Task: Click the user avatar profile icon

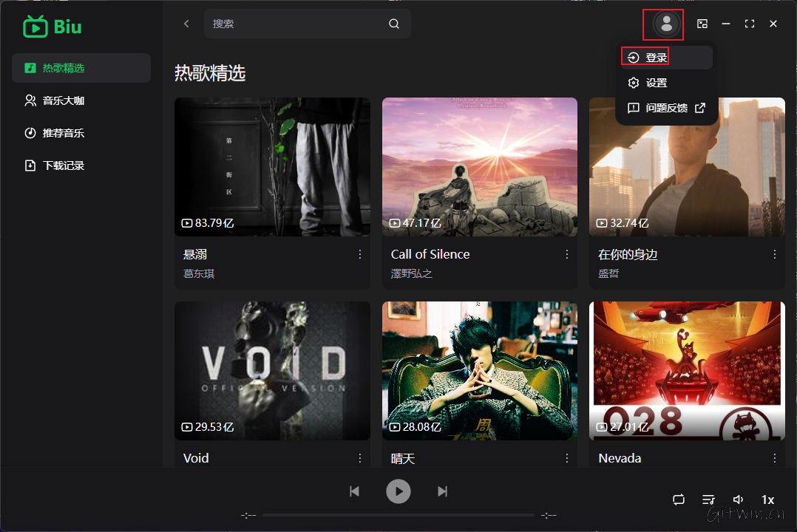Action: (666, 24)
